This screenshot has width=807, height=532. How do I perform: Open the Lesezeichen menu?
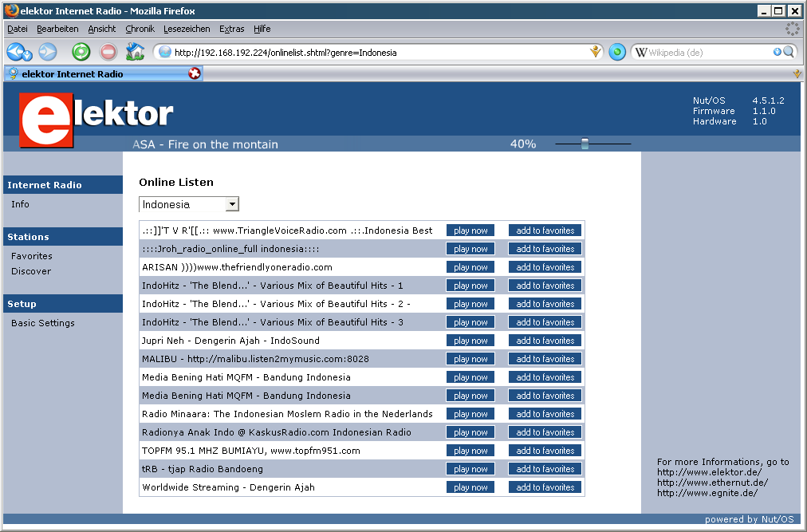187,29
